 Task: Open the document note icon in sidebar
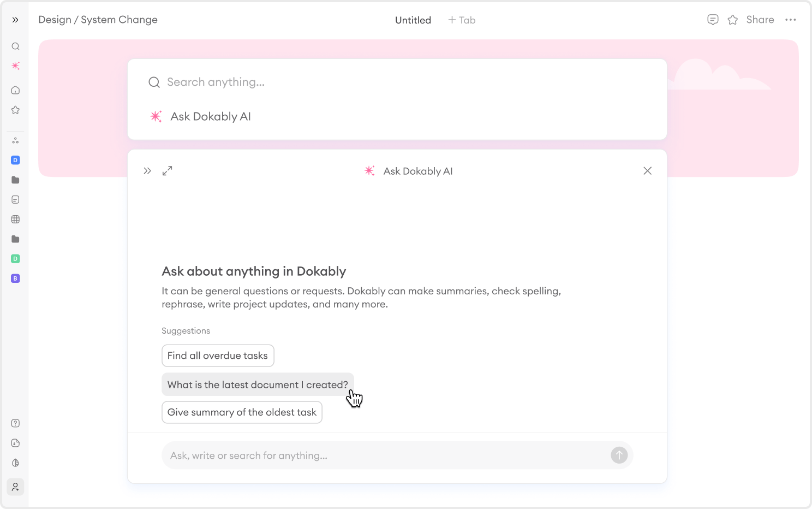[x=15, y=199]
